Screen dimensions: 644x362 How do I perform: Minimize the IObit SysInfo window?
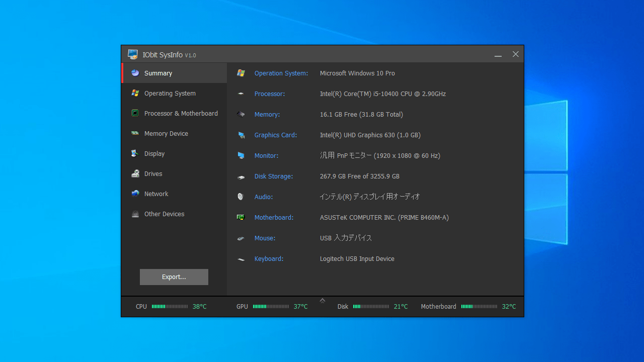pos(498,54)
